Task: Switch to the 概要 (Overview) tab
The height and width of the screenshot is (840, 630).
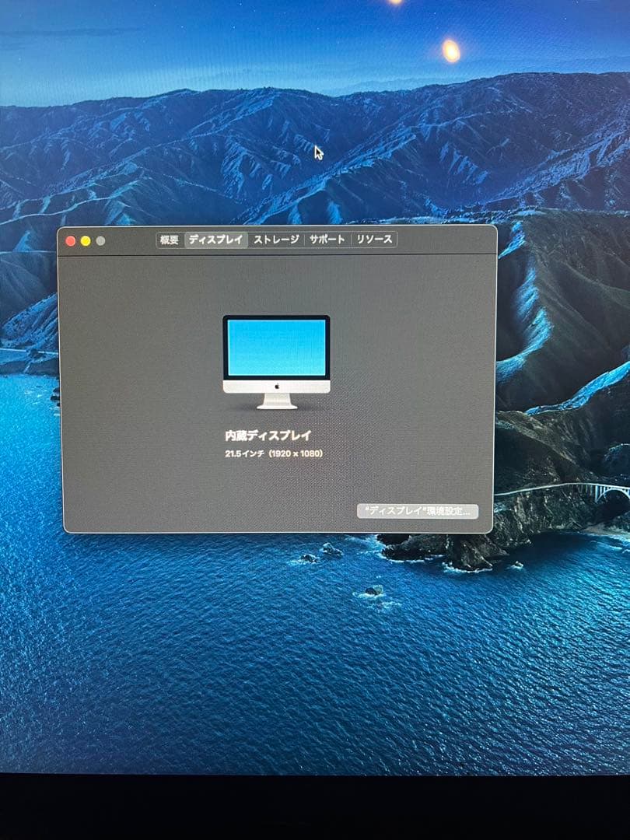Action: pos(168,240)
